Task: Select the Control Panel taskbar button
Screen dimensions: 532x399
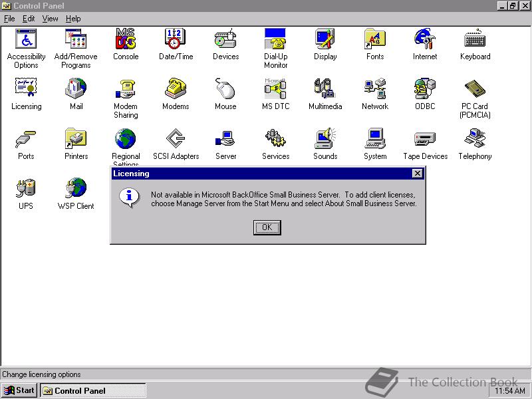Action: point(93,390)
